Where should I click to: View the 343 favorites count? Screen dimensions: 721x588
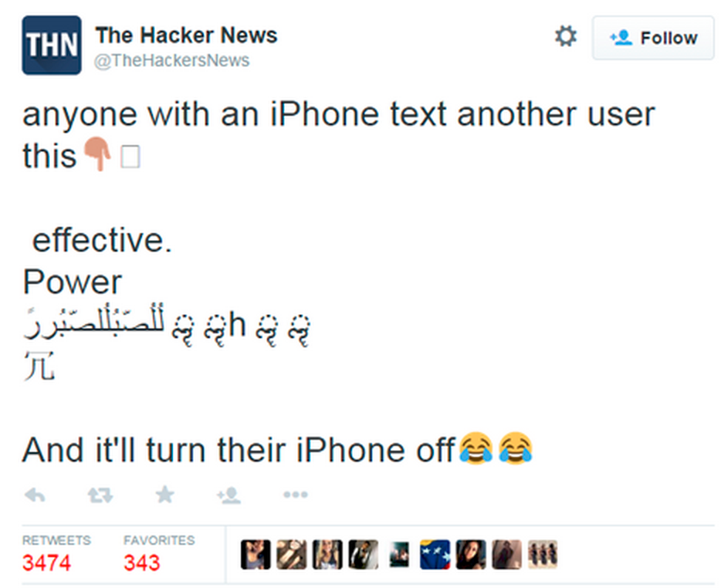(x=141, y=563)
